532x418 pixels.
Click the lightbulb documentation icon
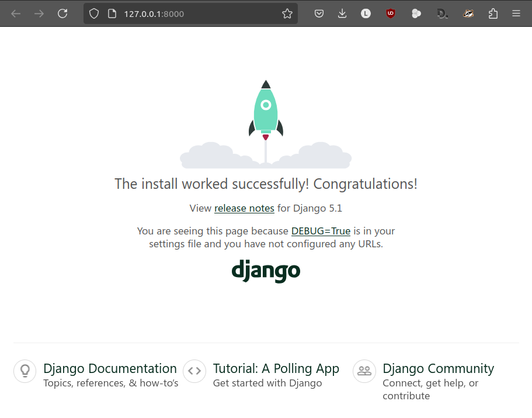pyautogui.click(x=25, y=371)
